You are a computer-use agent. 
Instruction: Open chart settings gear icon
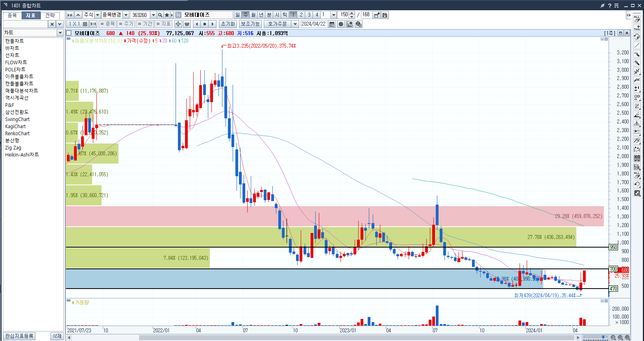pyautogui.click(x=341, y=24)
